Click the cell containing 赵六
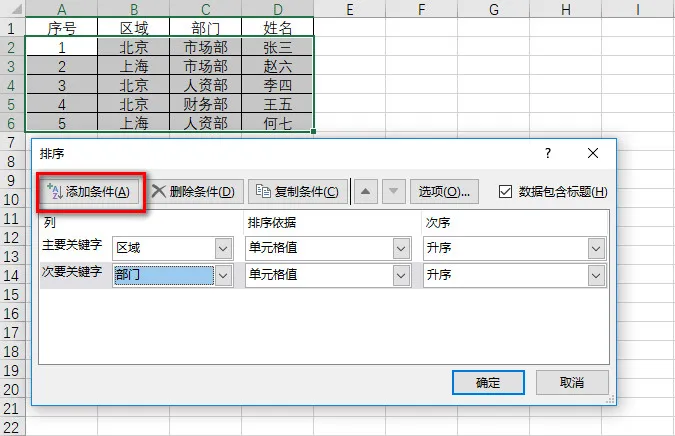Screen dimensions: 675x436 278,66
